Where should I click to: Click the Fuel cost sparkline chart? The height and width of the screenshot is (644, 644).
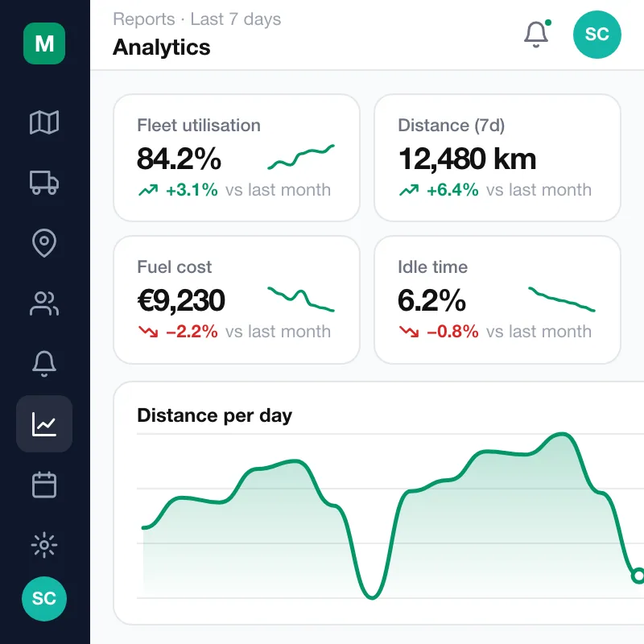point(301,299)
